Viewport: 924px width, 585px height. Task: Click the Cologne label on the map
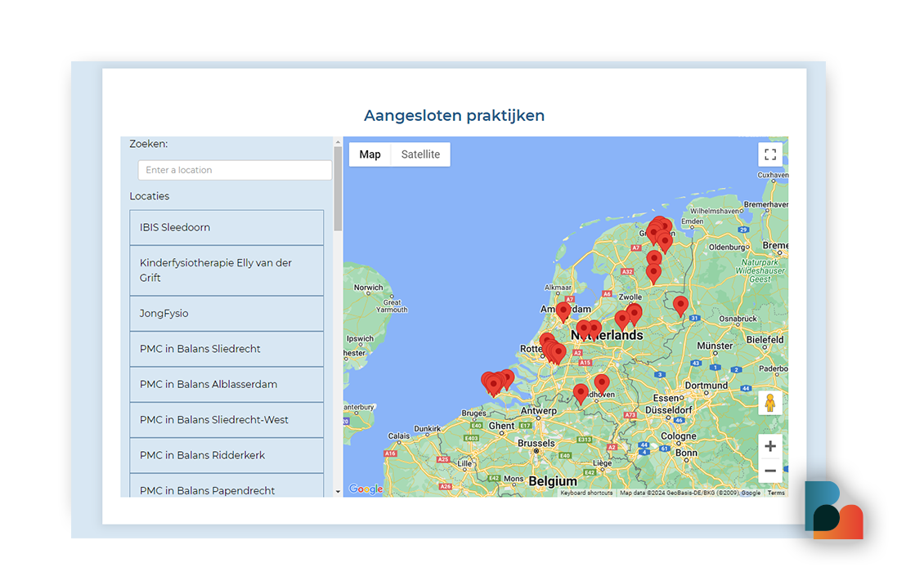point(678,436)
